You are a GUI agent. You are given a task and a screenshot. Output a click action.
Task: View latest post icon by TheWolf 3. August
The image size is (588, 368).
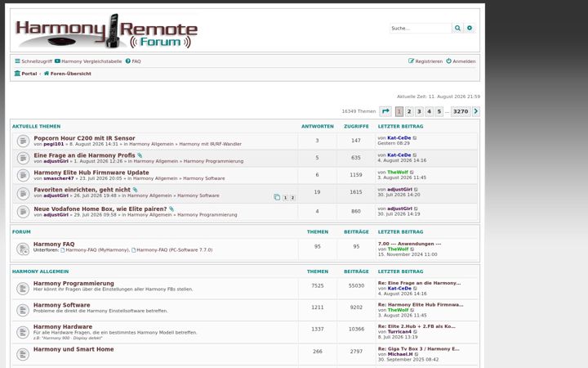(412, 173)
